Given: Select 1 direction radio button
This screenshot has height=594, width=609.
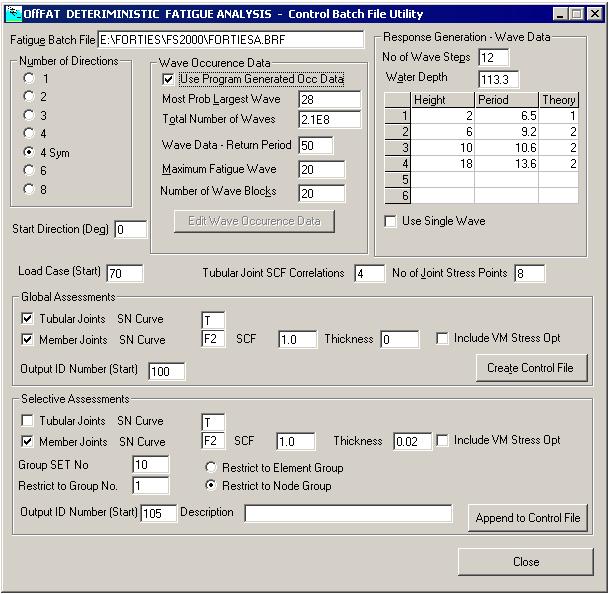Looking at the screenshot, I should pyautogui.click(x=29, y=78).
